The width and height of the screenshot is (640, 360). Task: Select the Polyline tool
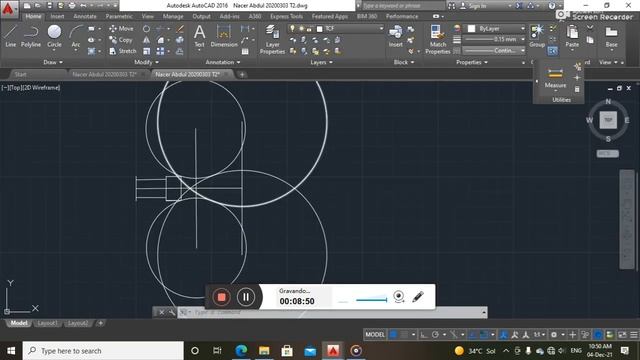pyautogui.click(x=31, y=36)
